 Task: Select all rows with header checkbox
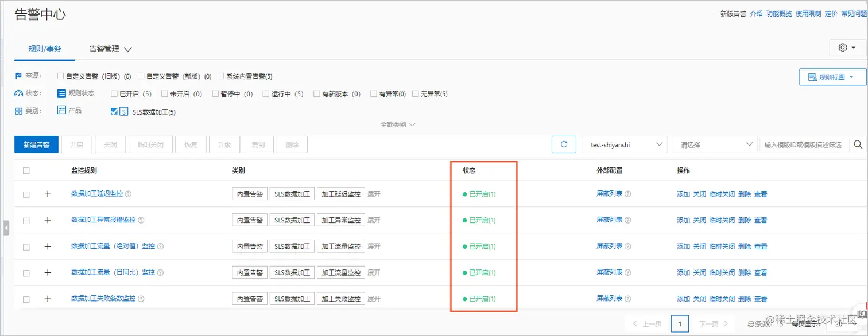(26, 171)
